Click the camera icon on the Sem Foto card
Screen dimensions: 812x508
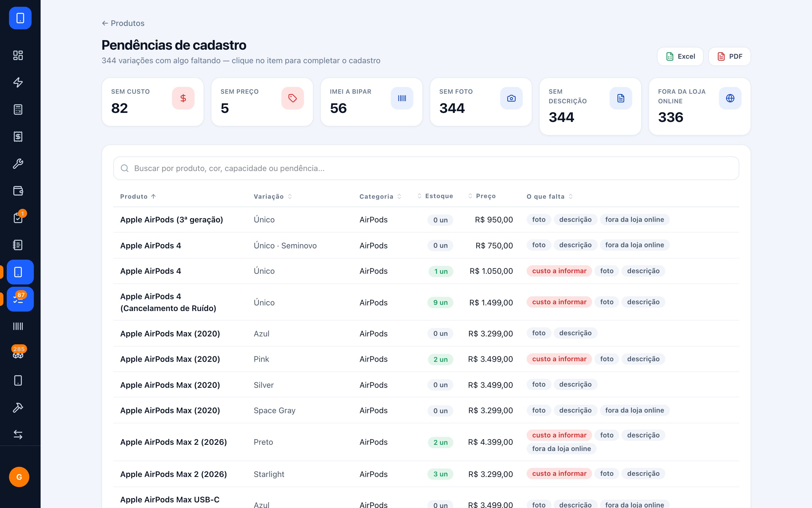click(511, 98)
